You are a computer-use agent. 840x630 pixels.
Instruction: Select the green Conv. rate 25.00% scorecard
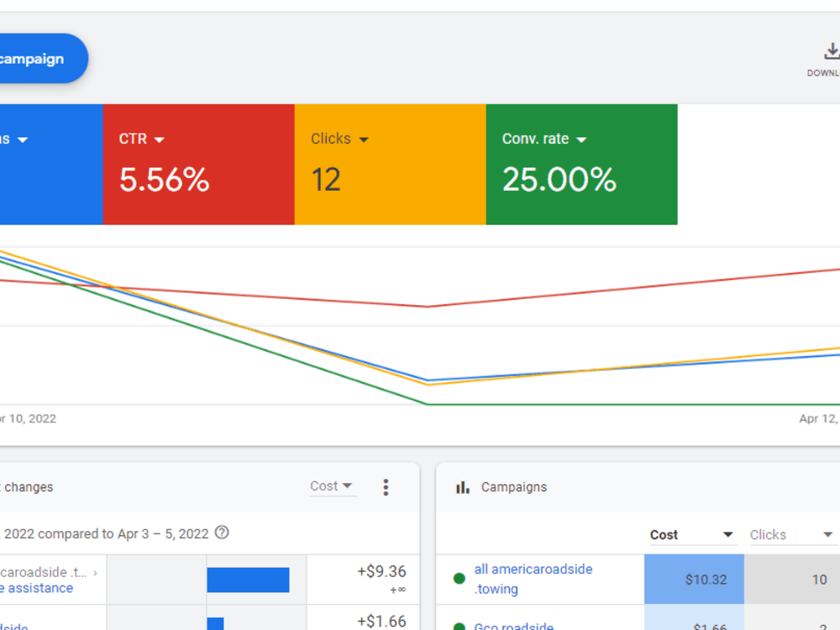[582, 165]
